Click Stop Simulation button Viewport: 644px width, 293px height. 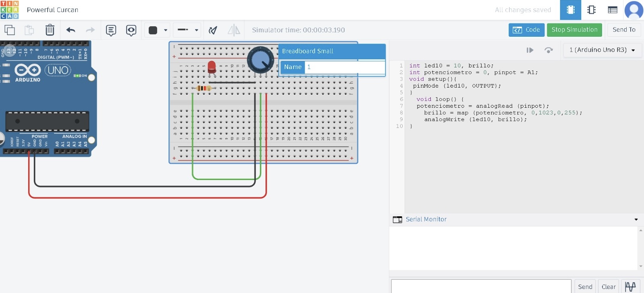[x=574, y=30]
